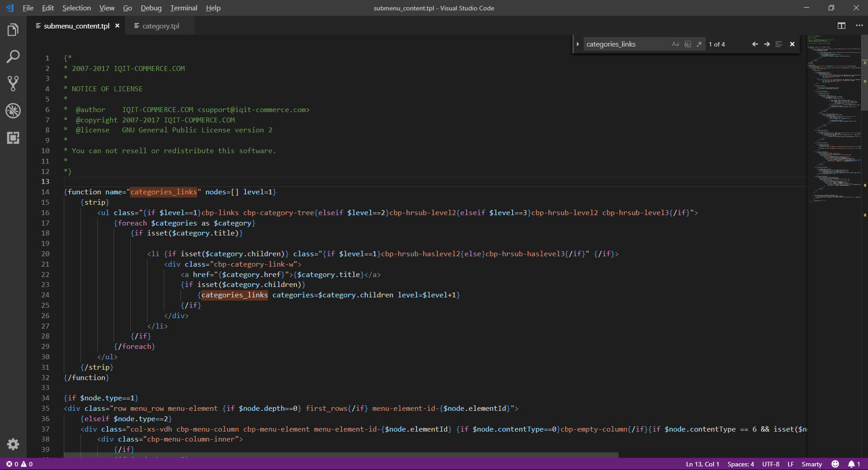Open the Terminal menu
868x470 pixels.
coord(184,8)
